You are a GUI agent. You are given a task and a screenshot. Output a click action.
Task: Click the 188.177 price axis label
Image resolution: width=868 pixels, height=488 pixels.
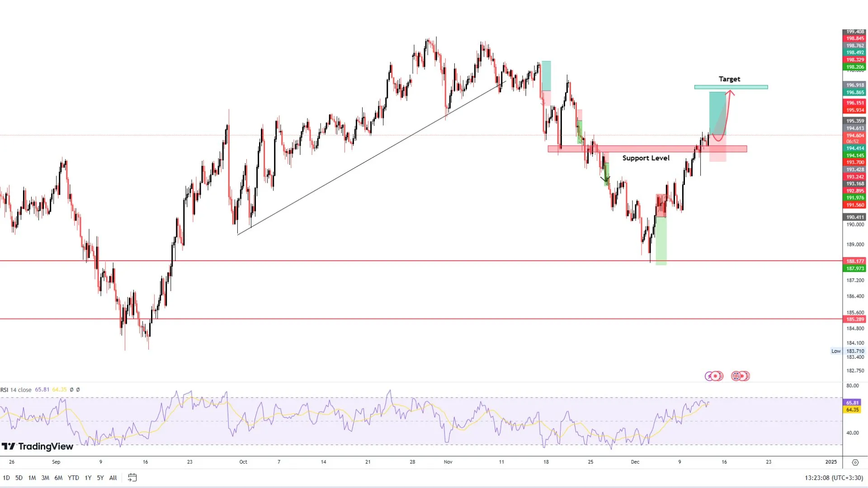[854, 261]
